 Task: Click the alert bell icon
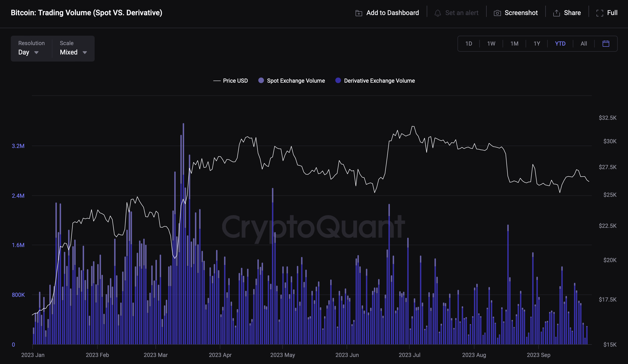438,13
